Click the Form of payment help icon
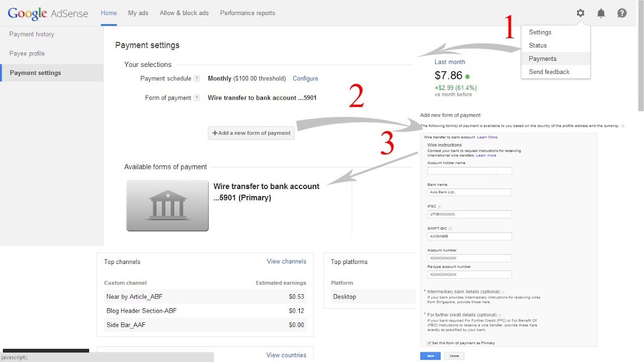The height and width of the screenshot is (362, 644). click(x=197, y=98)
